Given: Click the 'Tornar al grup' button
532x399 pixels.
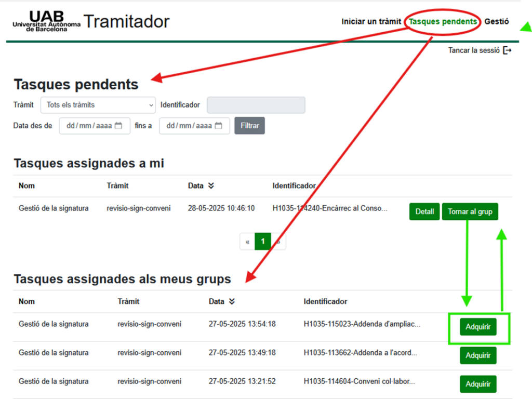Looking at the screenshot, I should 470,211.
